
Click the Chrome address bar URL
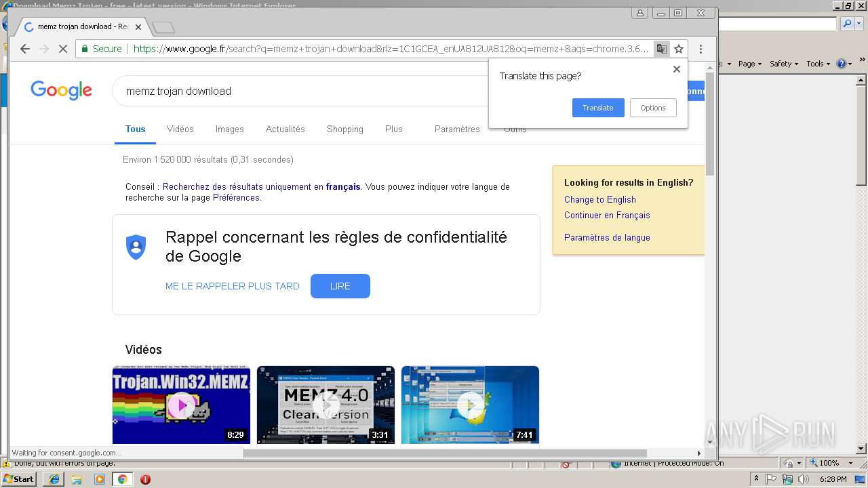pyautogui.click(x=391, y=49)
